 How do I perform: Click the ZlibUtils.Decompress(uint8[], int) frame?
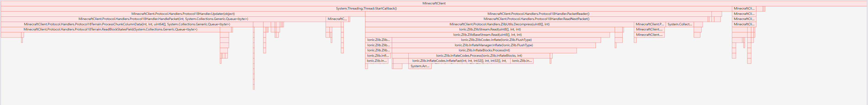499,24
